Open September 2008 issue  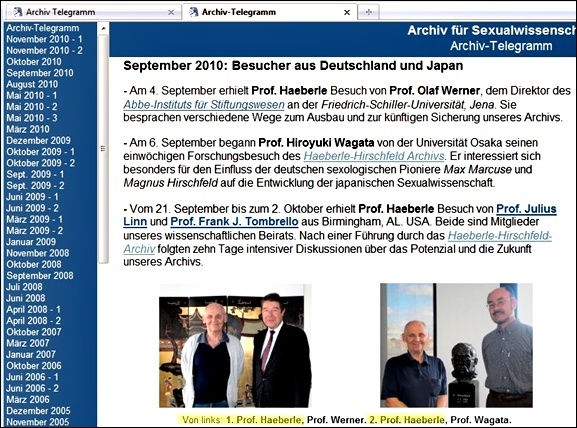pos(40,276)
